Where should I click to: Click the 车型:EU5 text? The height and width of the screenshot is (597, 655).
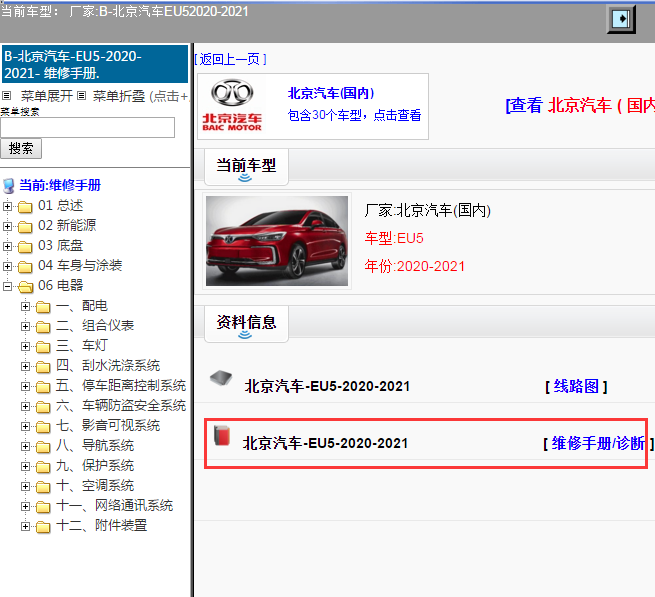394,238
